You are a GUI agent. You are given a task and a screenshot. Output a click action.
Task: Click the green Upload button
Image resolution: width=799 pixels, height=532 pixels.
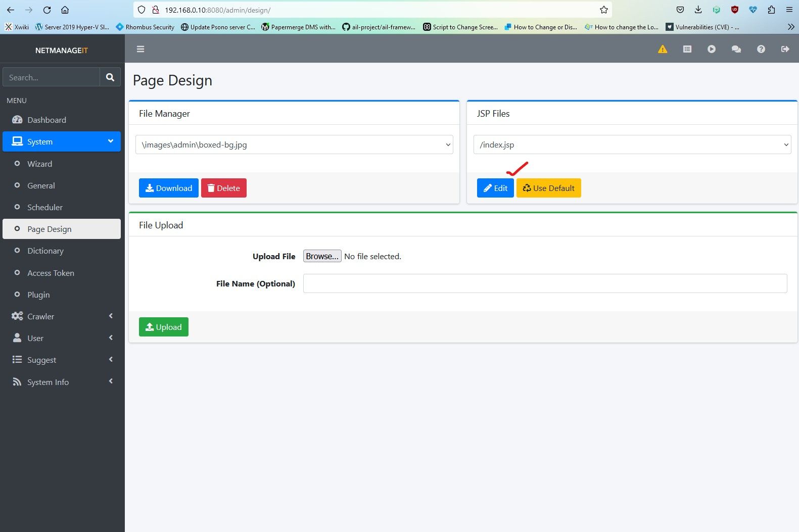coord(163,327)
